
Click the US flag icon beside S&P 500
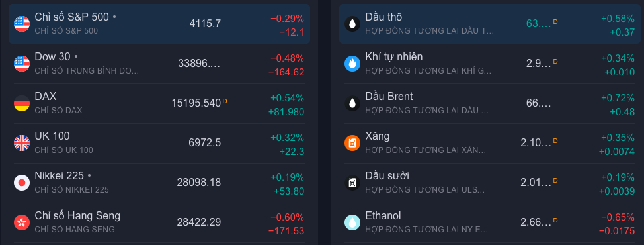[x=22, y=24]
